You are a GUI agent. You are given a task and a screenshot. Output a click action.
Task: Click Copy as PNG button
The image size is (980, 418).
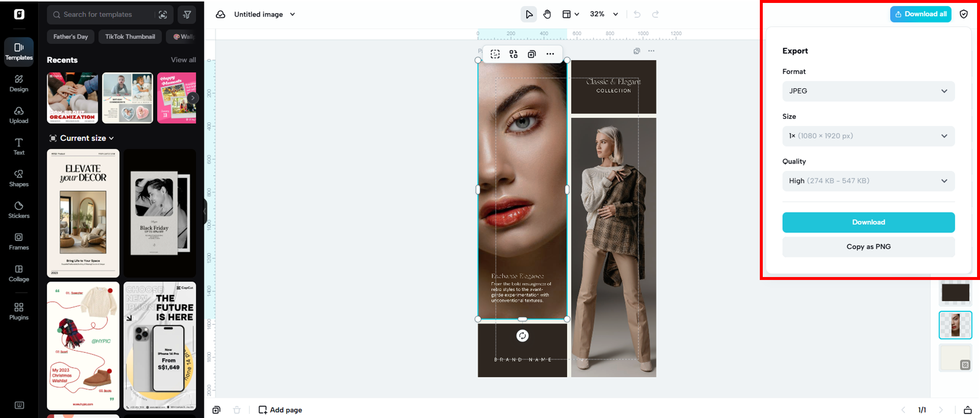pos(868,247)
